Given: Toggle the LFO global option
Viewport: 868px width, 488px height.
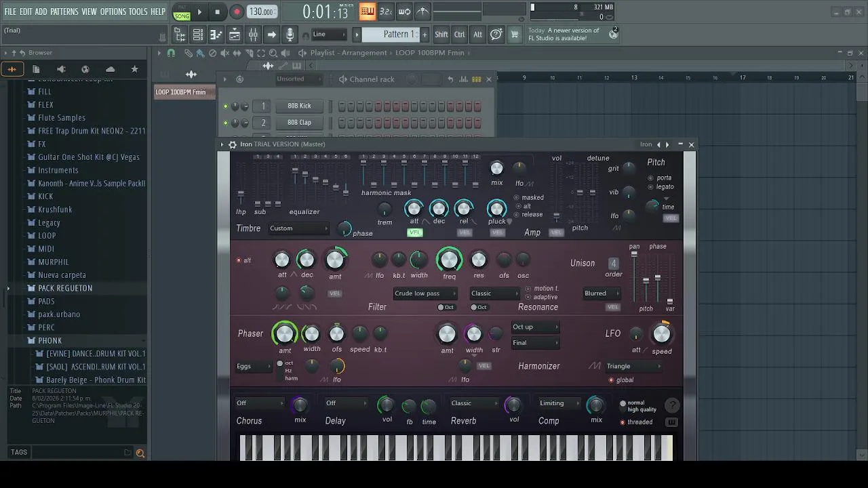Looking at the screenshot, I should (x=611, y=380).
